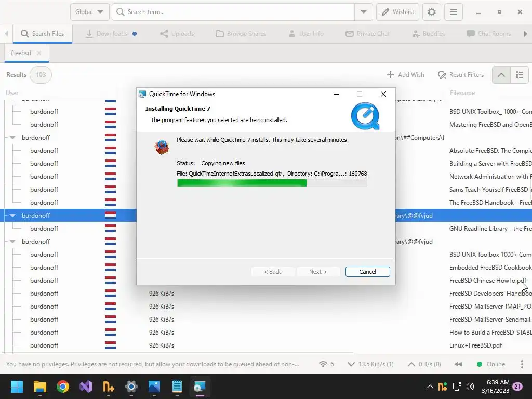Minimize the QuickTime installer window
Screen dimensions: 532x399
[x=336, y=94]
